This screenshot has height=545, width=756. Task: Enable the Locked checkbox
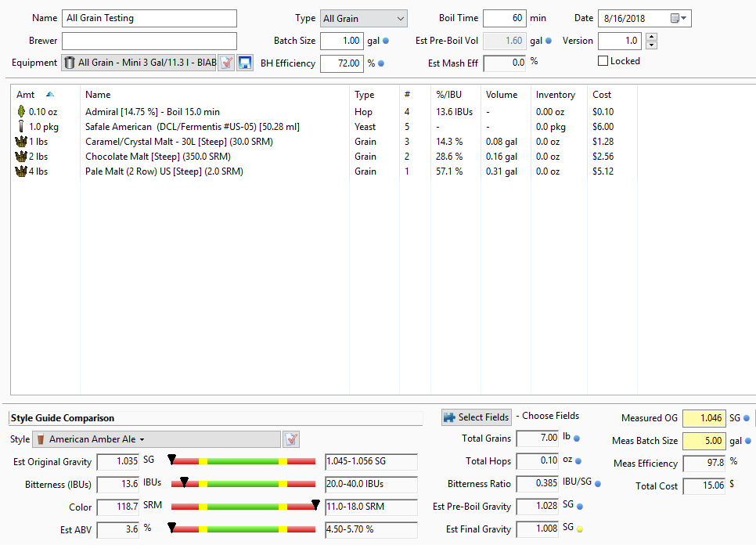pyautogui.click(x=603, y=61)
